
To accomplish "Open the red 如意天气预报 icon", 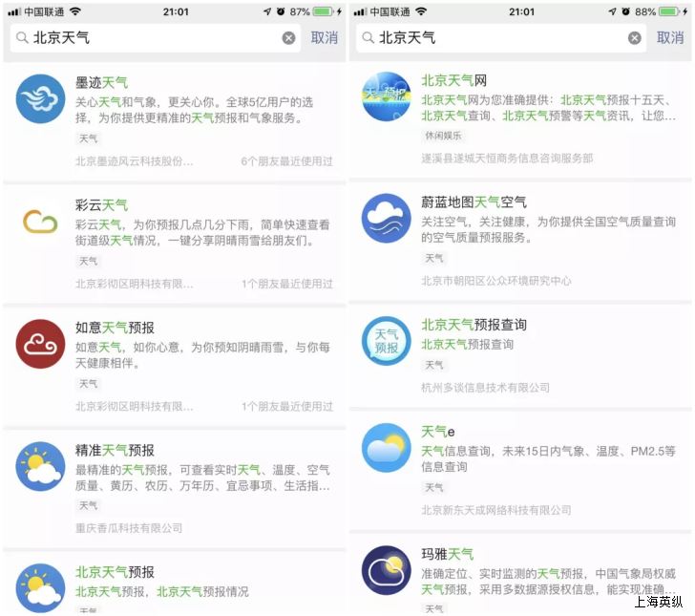I will coord(40,344).
